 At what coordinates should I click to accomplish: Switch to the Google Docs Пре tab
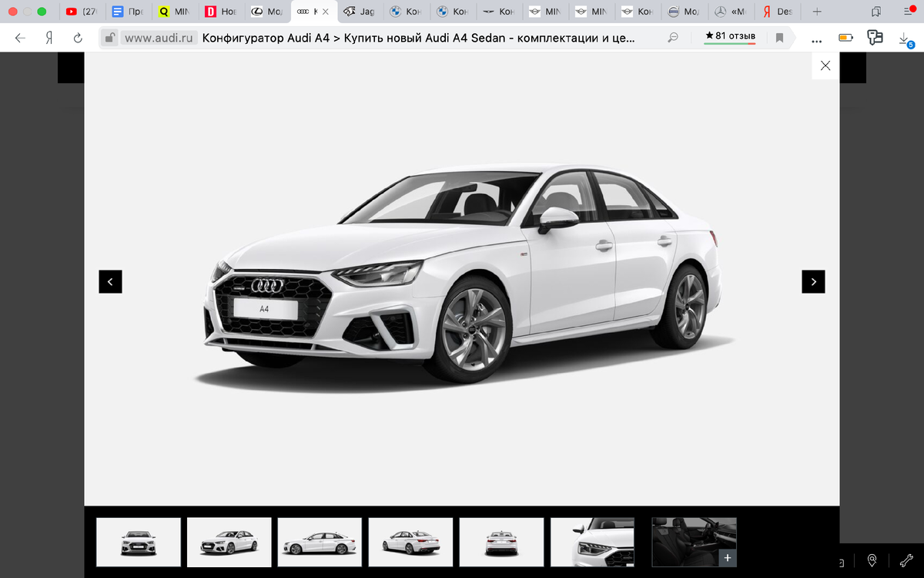tap(127, 12)
